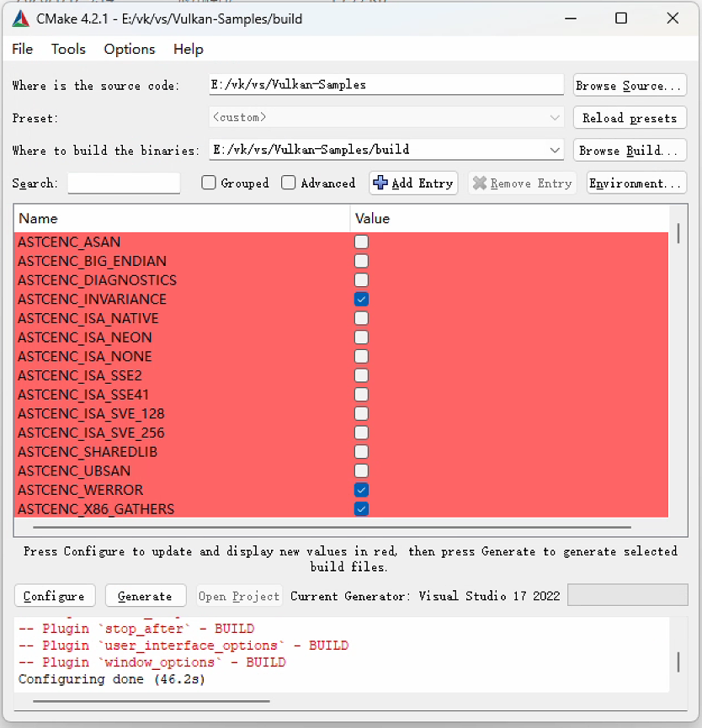Click the source code path field
The image size is (702, 728).
pyautogui.click(x=386, y=85)
